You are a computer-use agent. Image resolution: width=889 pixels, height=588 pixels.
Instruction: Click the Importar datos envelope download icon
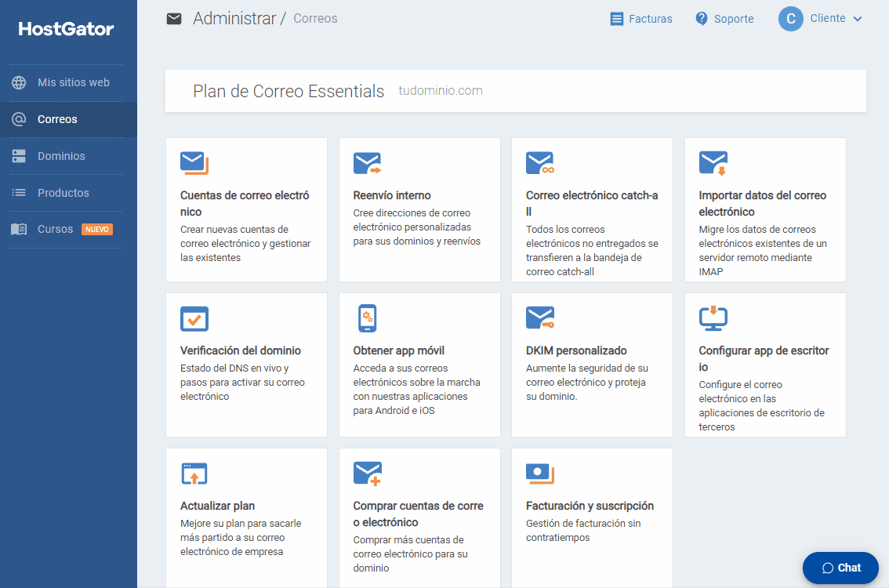coord(713,163)
